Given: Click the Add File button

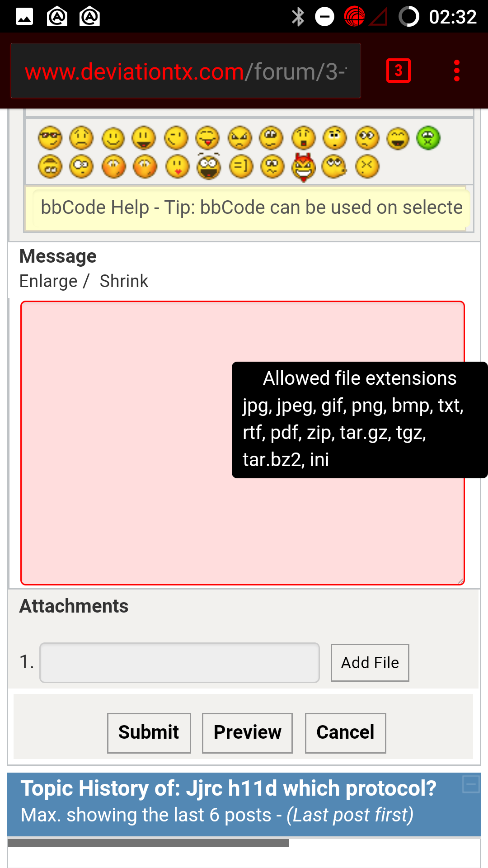Looking at the screenshot, I should [x=370, y=663].
